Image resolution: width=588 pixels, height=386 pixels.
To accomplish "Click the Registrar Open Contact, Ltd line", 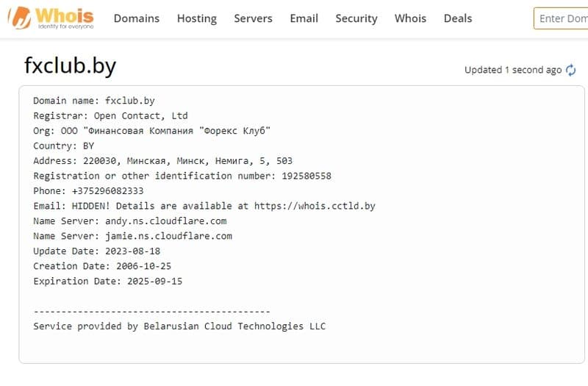I will [110, 115].
